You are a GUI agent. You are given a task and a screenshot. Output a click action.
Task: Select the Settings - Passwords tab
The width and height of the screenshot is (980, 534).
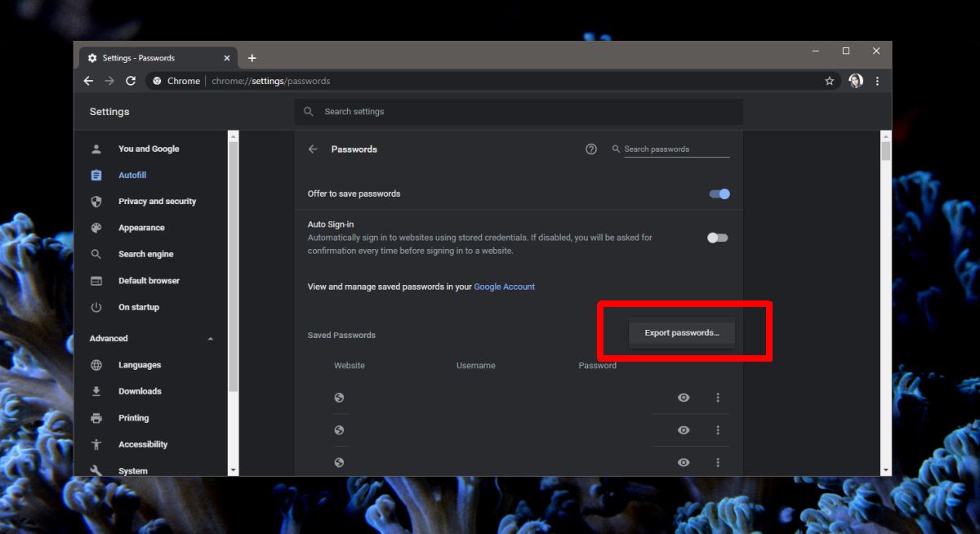[x=158, y=58]
